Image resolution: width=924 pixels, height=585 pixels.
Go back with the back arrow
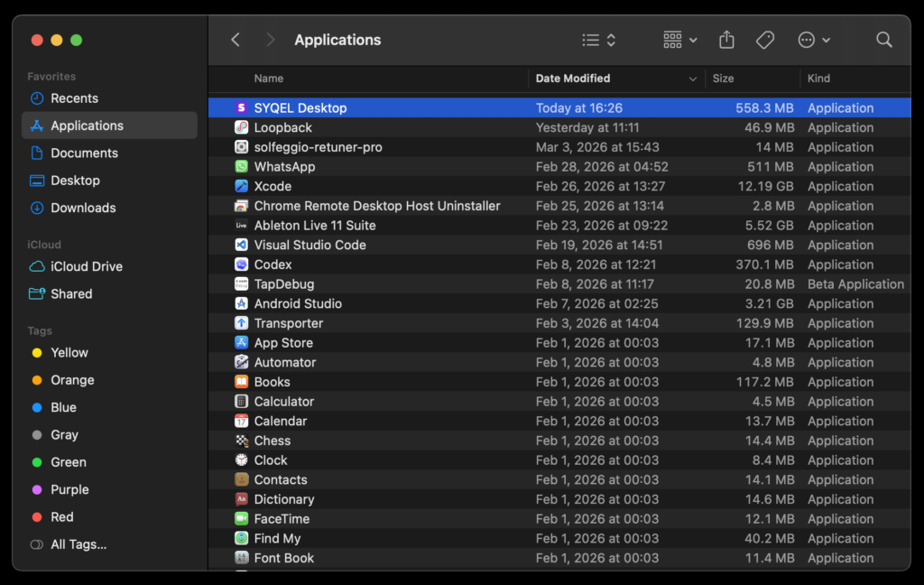tap(236, 40)
